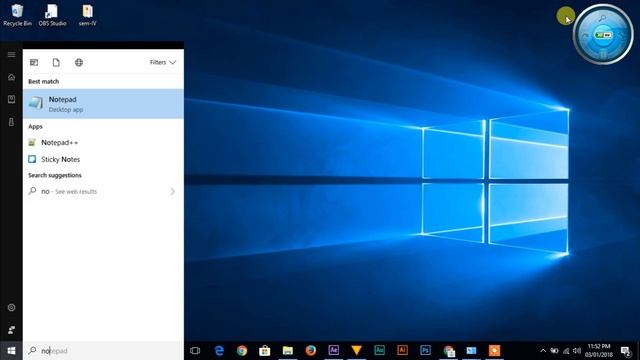
Task: Open the Filters dropdown
Action: [x=162, y=62]
